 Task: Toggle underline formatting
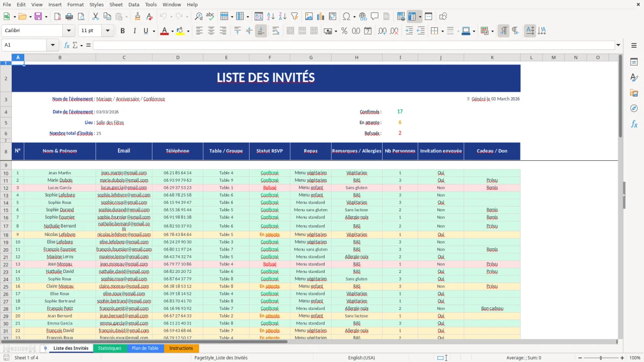tap(145, 31)
